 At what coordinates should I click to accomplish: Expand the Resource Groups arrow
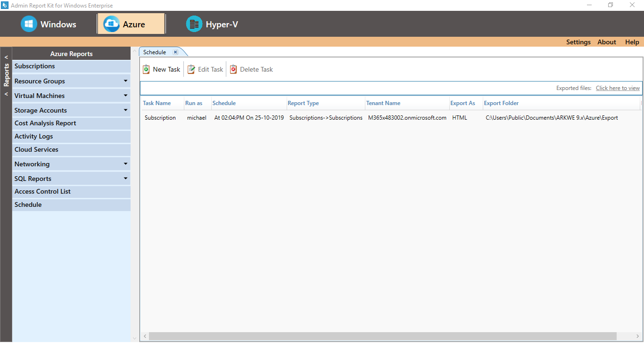(x=125, y=81)
